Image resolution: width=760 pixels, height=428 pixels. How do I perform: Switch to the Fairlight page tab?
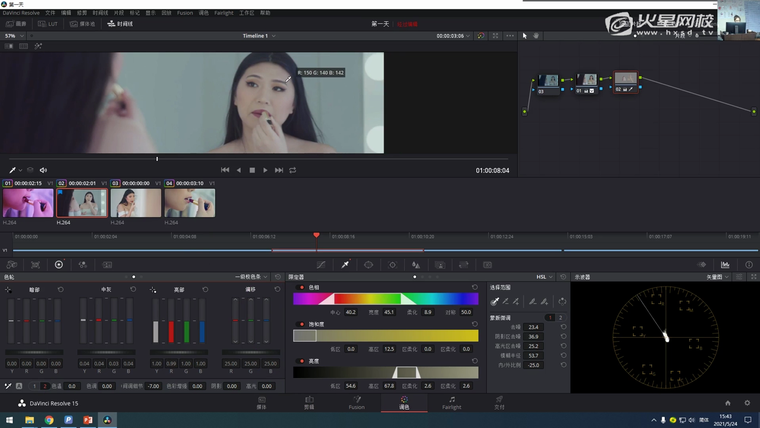(x=452, y=403)
